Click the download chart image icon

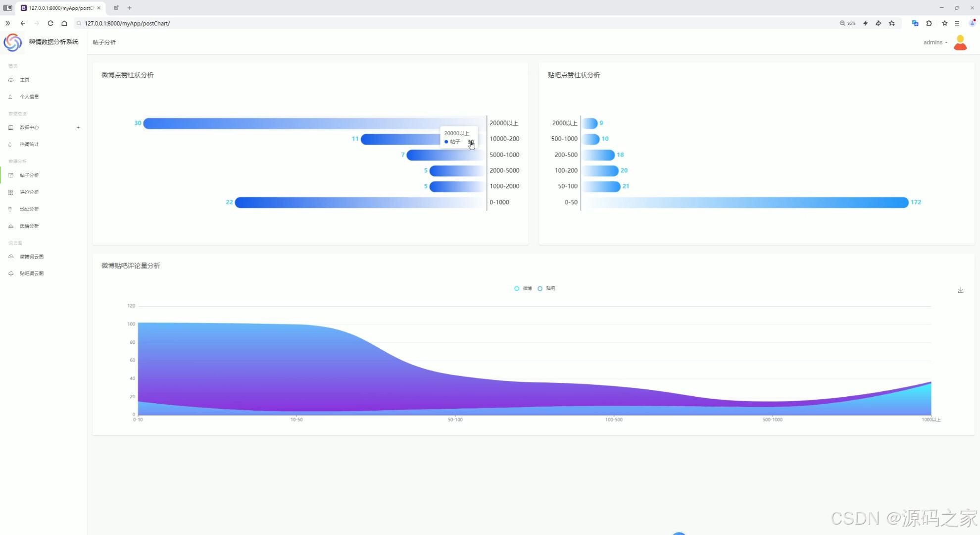click(x=960, y=290)
